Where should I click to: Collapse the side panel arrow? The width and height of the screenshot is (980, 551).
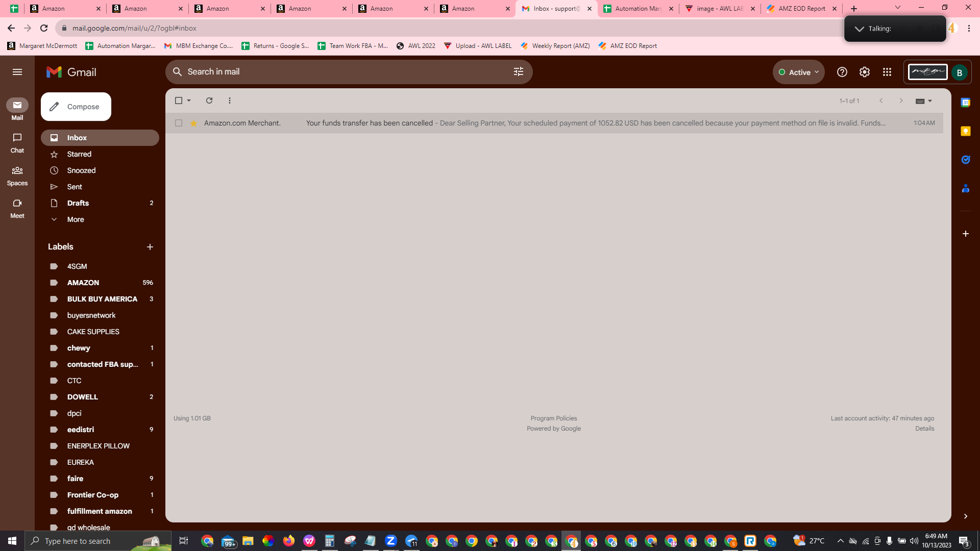click(x=966, y=516)
